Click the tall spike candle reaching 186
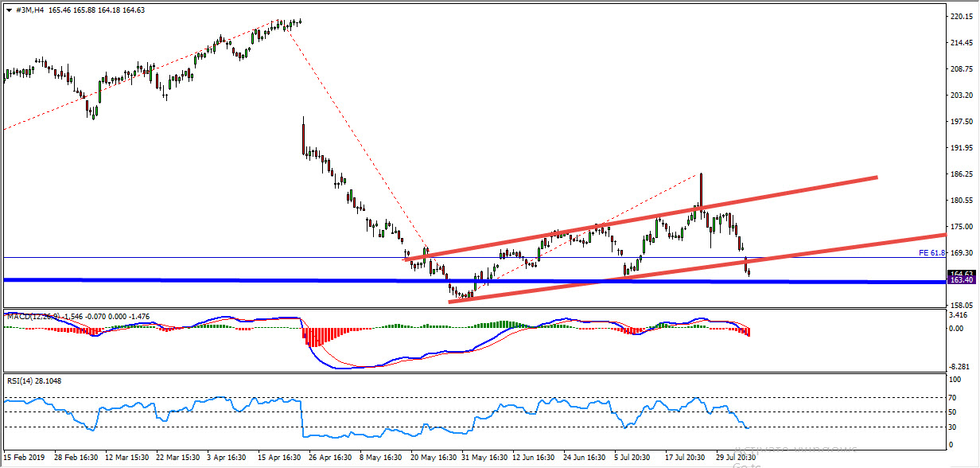This screenshot has width=980, height=468. (702, 187)
